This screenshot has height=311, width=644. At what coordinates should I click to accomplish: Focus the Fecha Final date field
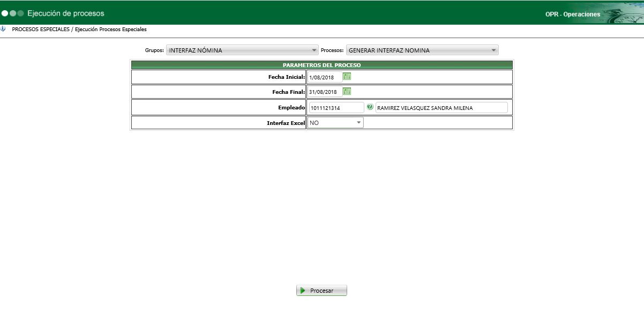click(x=325, y=92)
